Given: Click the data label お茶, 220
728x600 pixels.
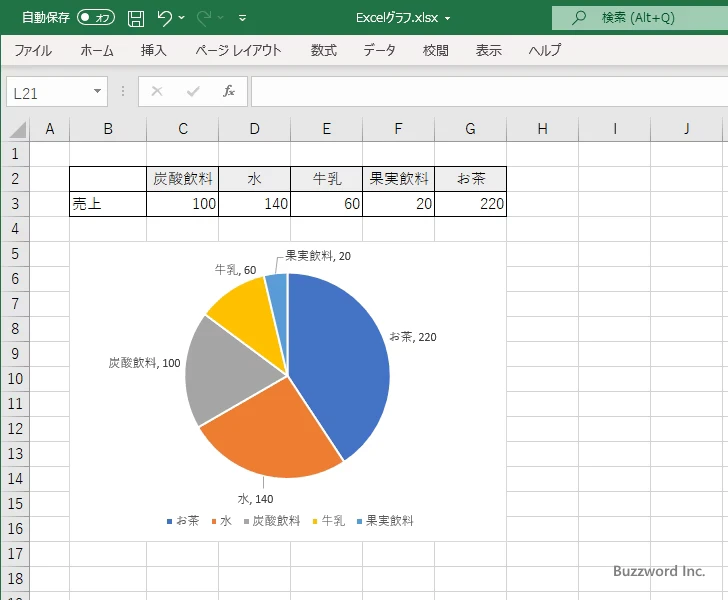Looking at the screenshot, I should point(413,337).
